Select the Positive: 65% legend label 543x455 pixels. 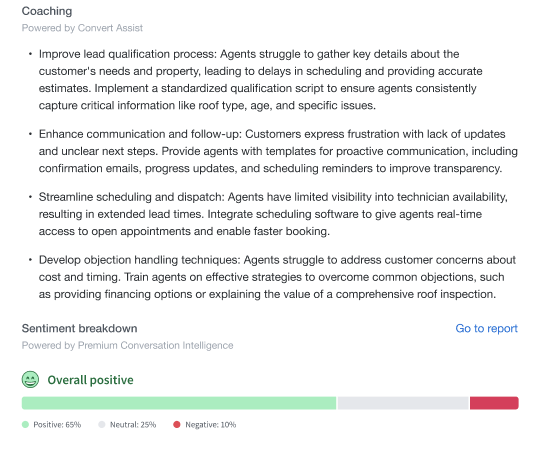(57, 425)
